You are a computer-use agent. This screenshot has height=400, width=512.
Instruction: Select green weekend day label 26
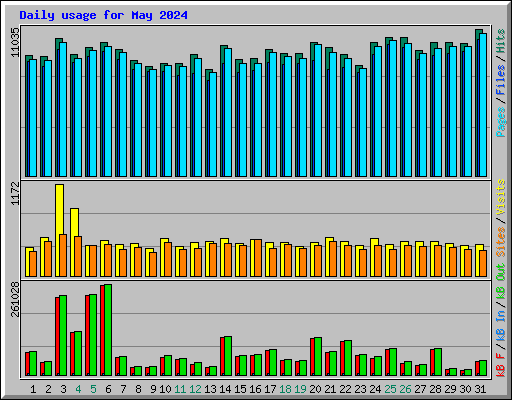405,389
